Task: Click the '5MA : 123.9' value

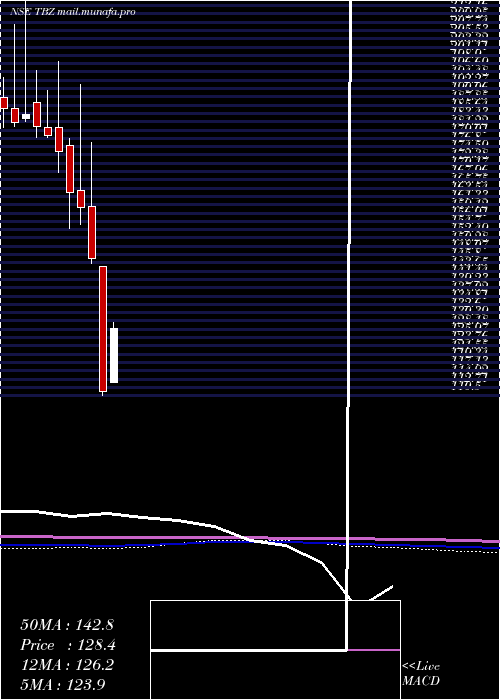Action: [x=63, y=684]
